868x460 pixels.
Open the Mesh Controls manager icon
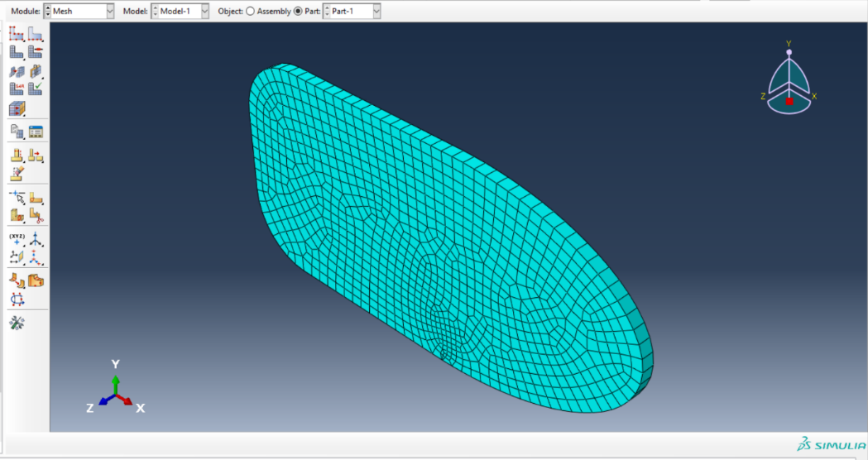click(x=36, y=132)
